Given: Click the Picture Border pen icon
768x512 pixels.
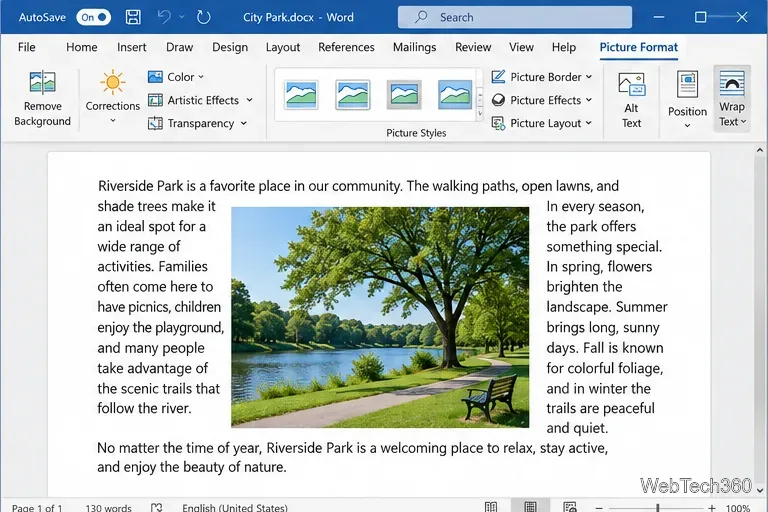Looking at the screenshot, I should coord(498,77).
